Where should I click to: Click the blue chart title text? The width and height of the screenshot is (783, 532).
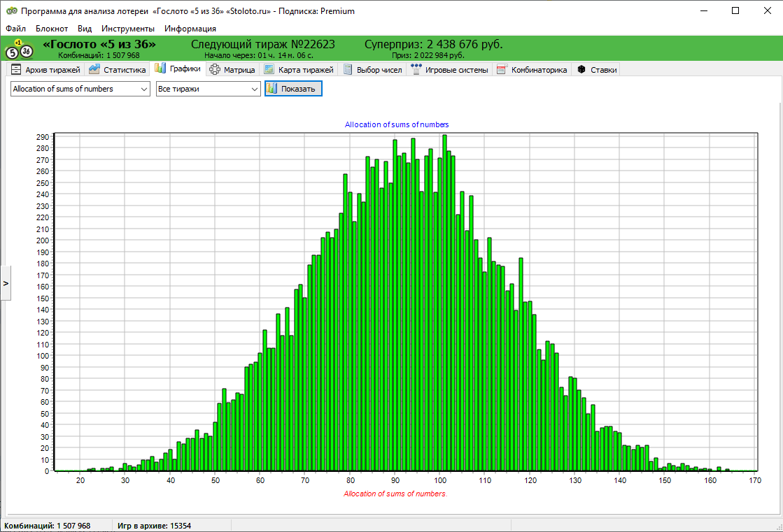[x=397, y=124]
